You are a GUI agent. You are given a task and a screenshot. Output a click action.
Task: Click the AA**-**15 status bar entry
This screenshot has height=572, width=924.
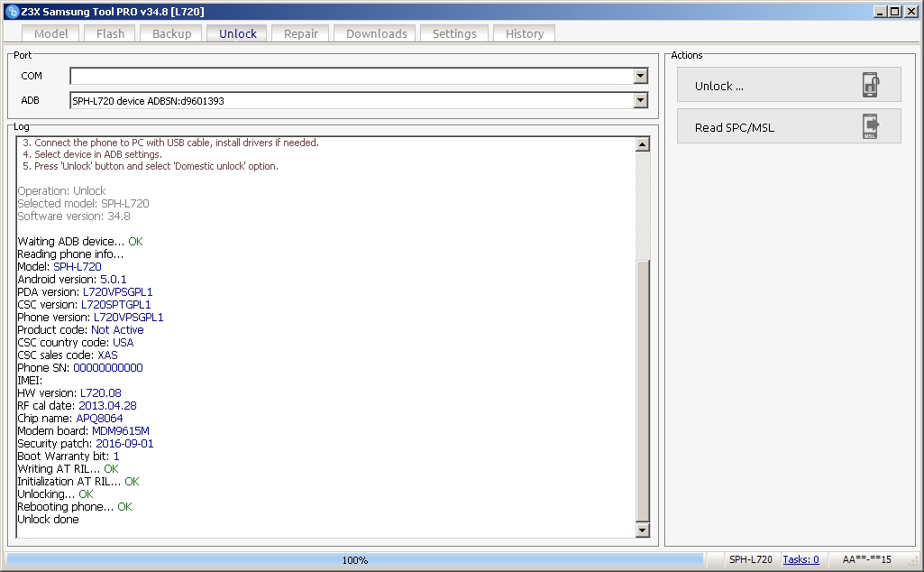click(867, 559)
